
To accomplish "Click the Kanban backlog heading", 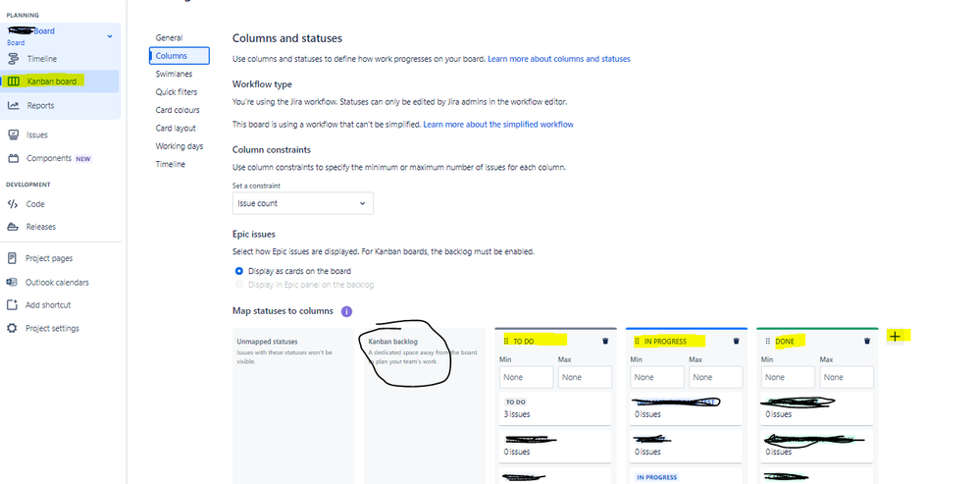I will pyautogui.click(x=393, y=342).
